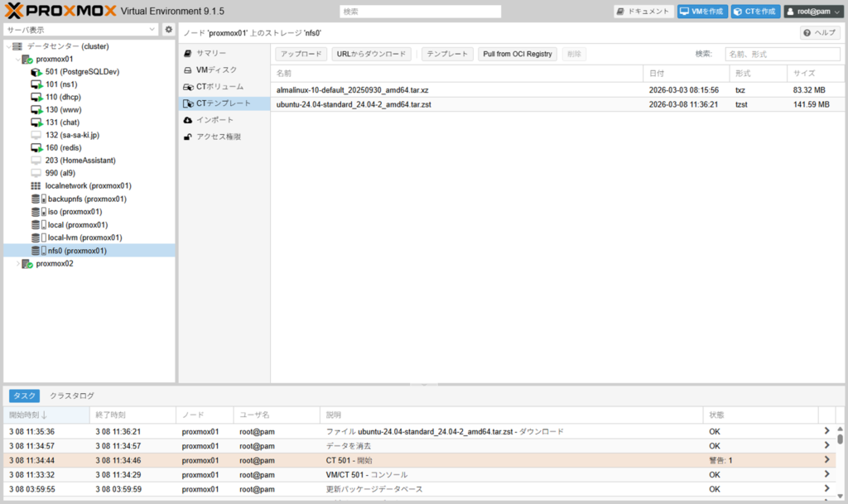Image resolution: width=848 pixels, height=504 pixels.
Task: Open the CT volumes section
Action: pyautogui.click(x=219, y=87)
